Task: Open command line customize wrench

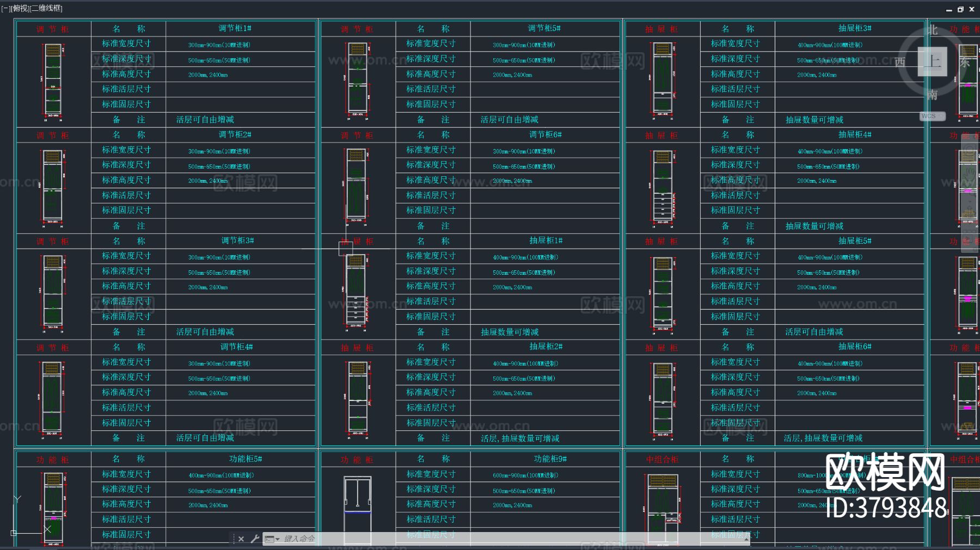Action: coord(254,539)
